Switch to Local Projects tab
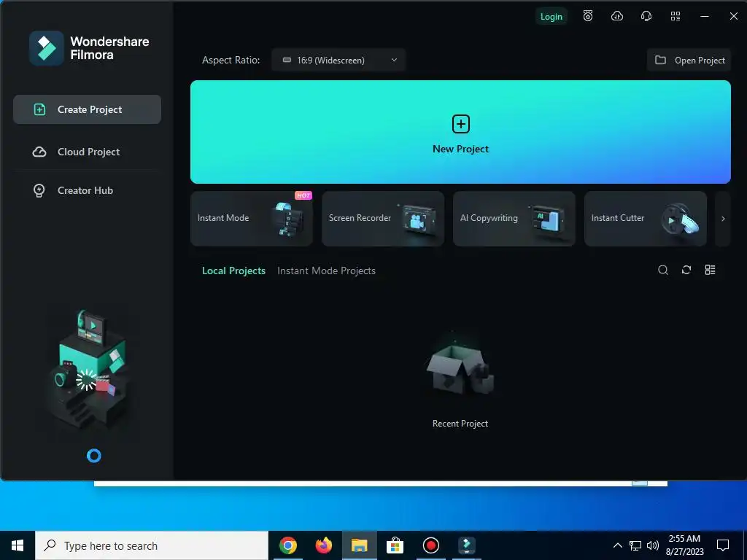This screenshot has width=747, height=560. point(233,271)
